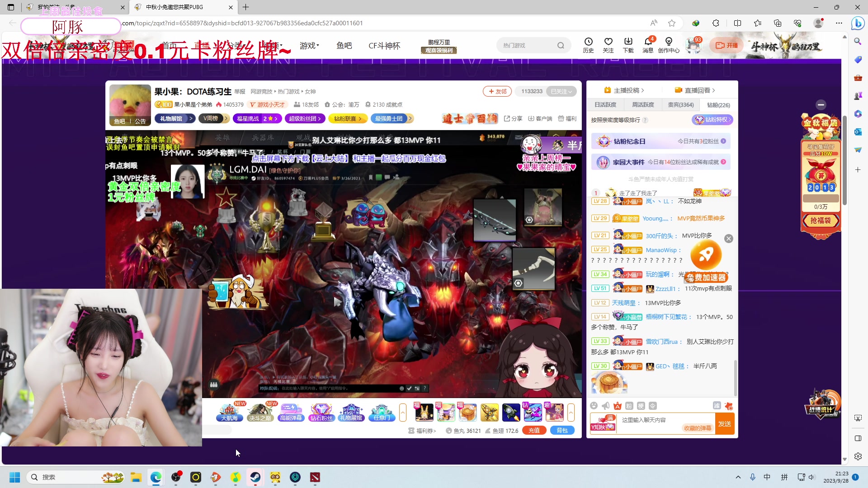Open the 历史 history icon
868x488 pixels.
click(588, 45)
